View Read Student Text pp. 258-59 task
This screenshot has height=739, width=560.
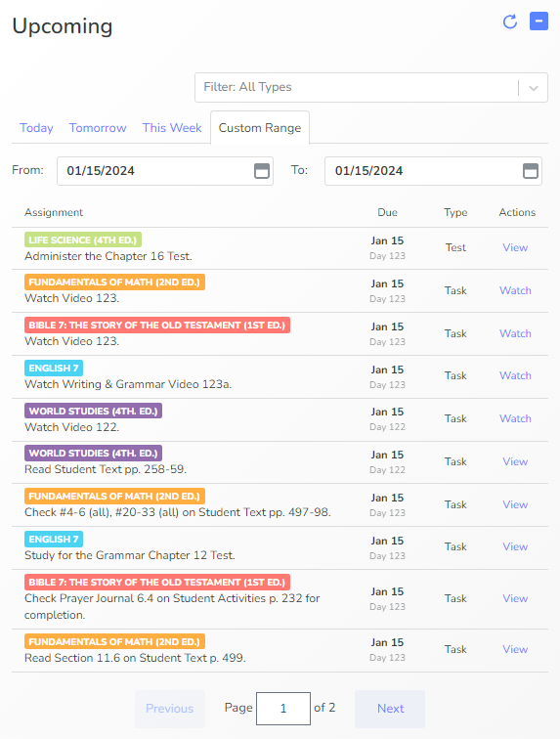pos(515,461)
